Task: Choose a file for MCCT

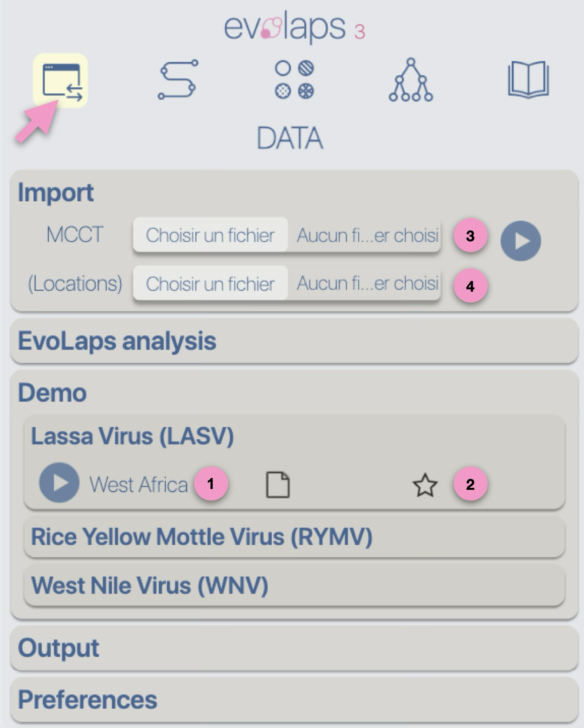Action: (x=210, y=235)
